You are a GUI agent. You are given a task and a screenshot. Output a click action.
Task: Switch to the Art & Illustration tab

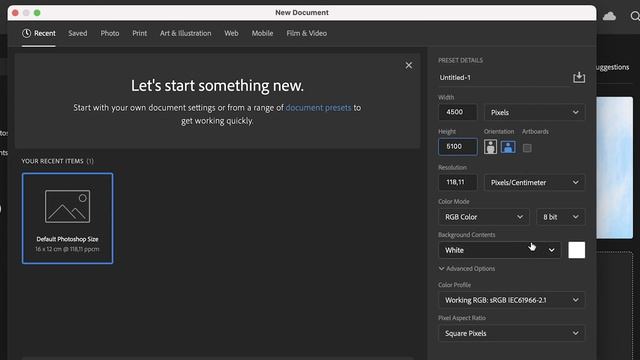pyautogui.click(x=186, y=33)
